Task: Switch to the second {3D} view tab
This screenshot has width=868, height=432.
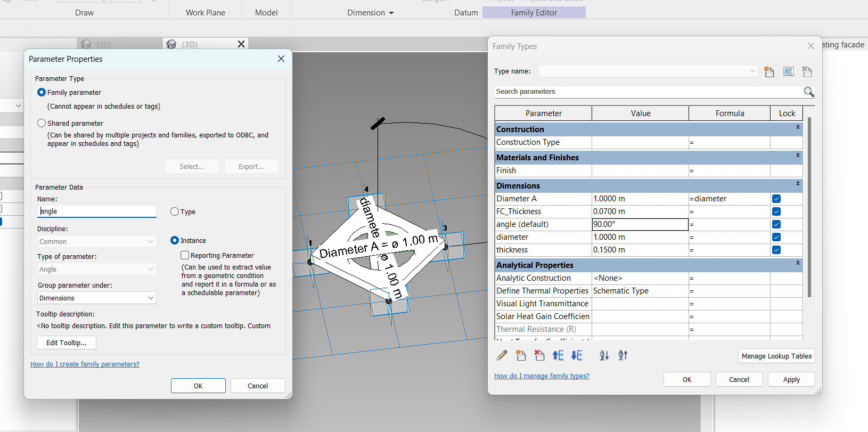Action: click(190, 44)
